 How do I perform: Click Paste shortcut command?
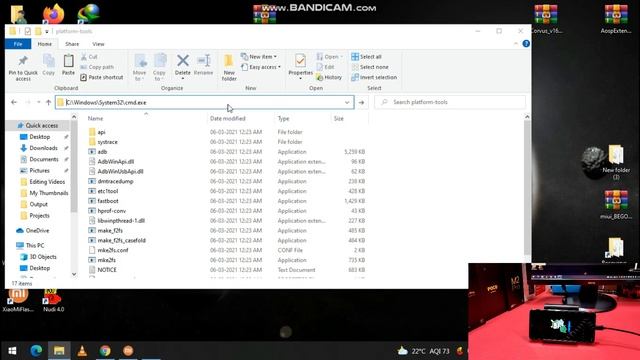(x=102, y=77)
